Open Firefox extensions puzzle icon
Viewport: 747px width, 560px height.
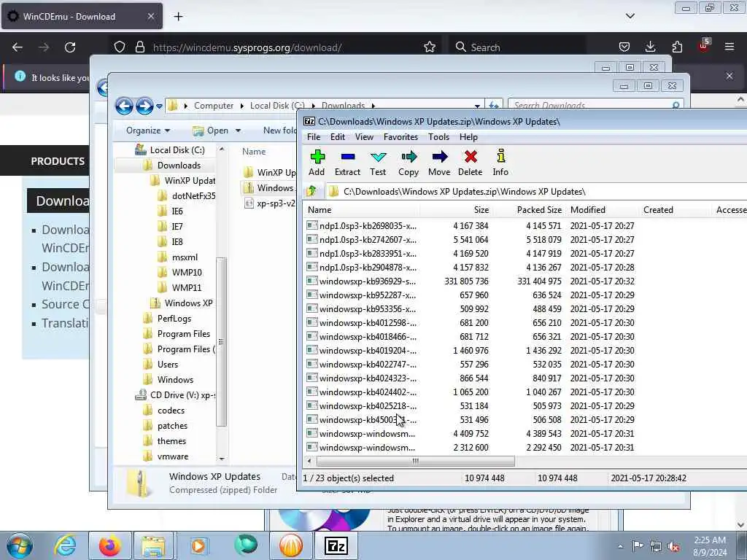coord(677,47)
